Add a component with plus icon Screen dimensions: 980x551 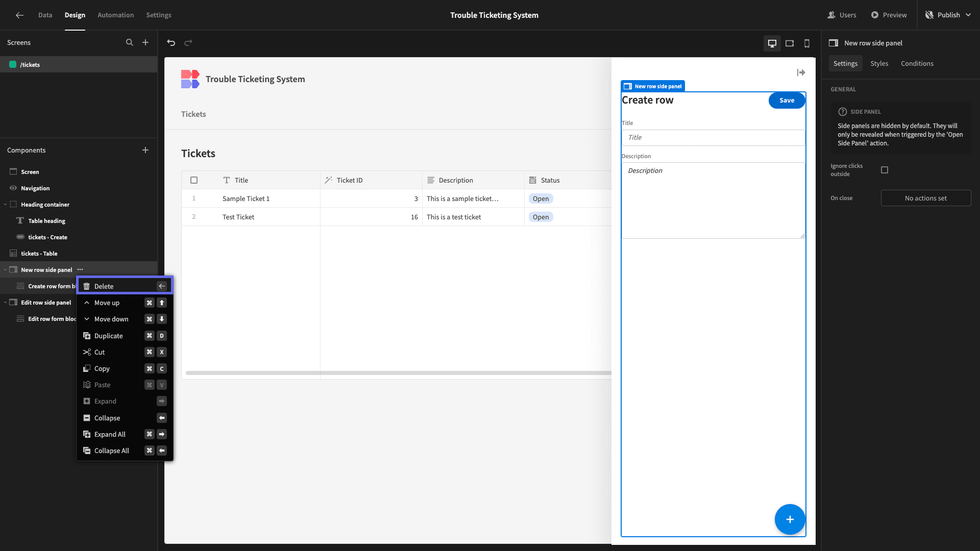[x=145, y=150]
